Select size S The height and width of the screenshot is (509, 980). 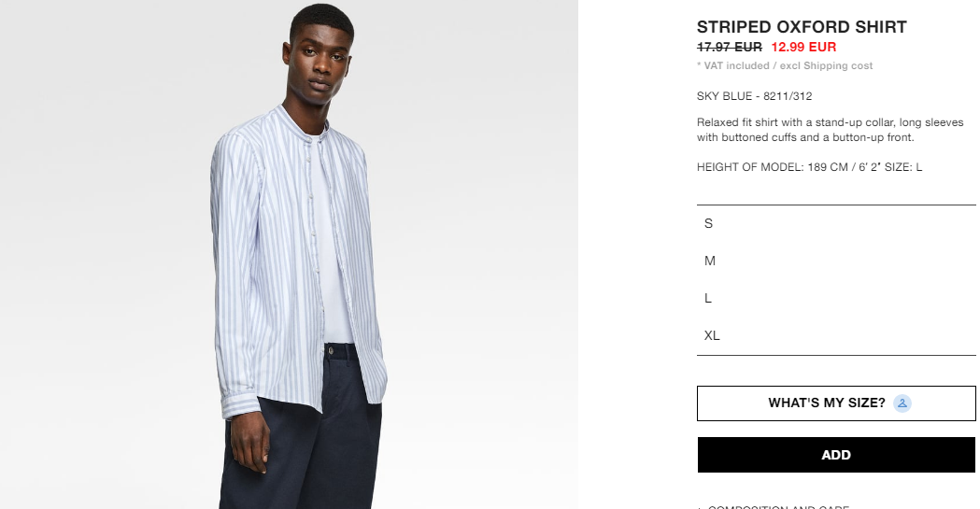tap(836, 223)
